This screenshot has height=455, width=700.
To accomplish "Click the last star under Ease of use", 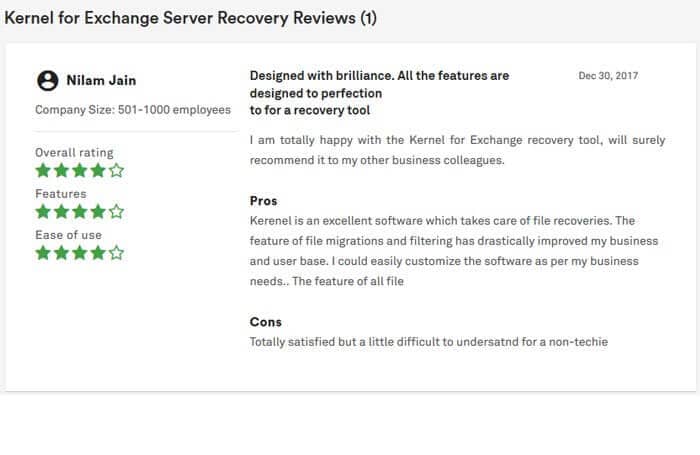I will click(117, 253).
